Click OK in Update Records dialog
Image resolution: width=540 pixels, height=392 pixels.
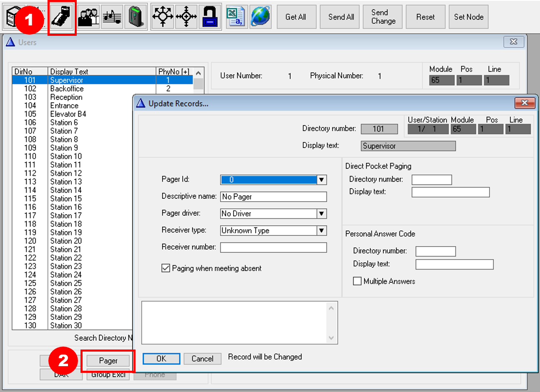click(x=161, y=359)
